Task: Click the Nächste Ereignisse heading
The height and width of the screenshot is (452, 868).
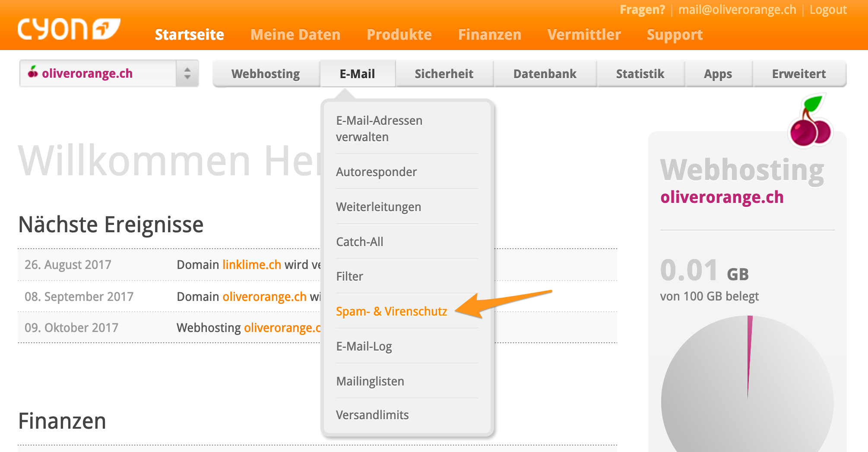Action: click(111, 224)
